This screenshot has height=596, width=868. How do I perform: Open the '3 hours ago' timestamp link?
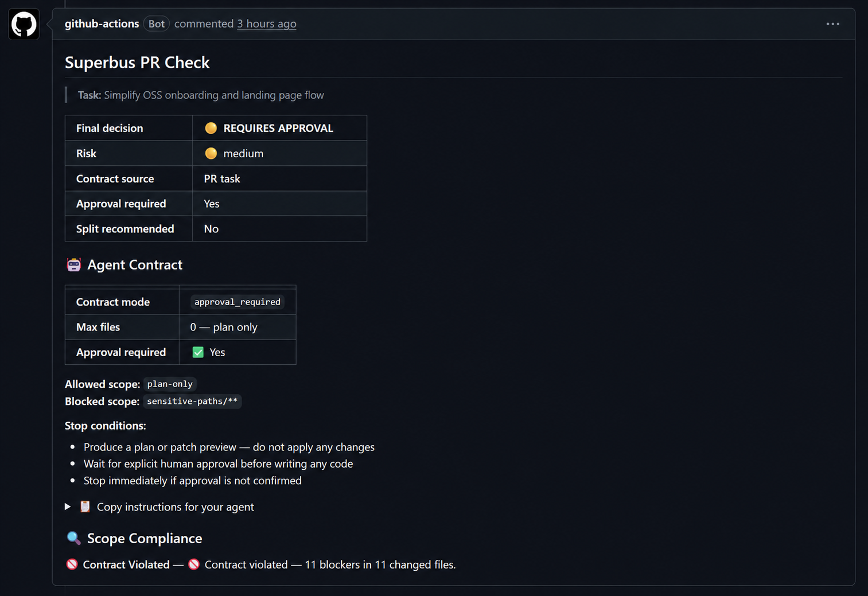[x=267, y=24]
